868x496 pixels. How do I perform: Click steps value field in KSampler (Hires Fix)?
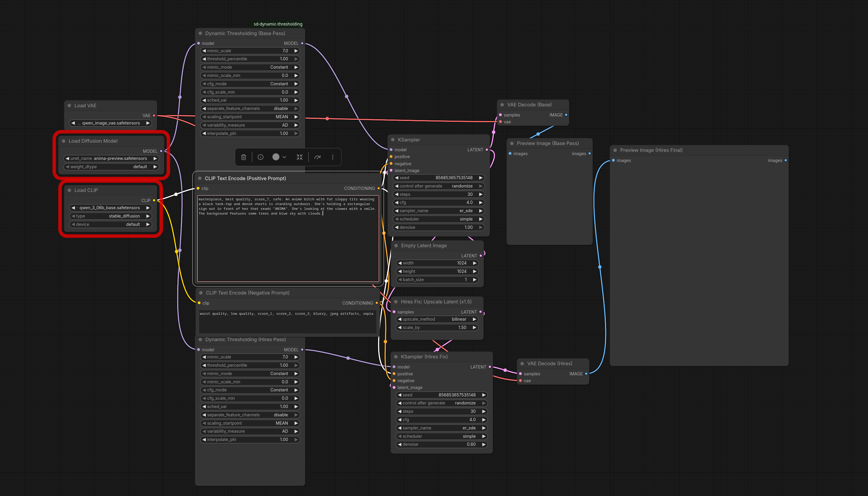(442, 412)
